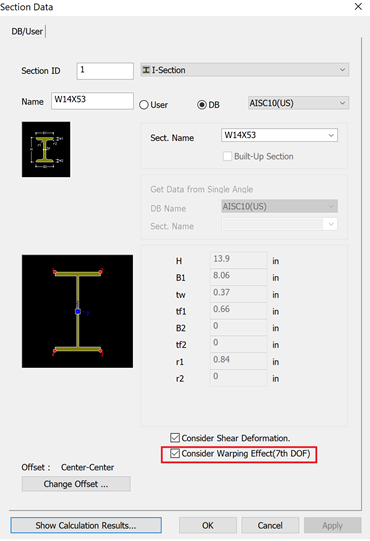Click the r2 value field

[238, 377]
